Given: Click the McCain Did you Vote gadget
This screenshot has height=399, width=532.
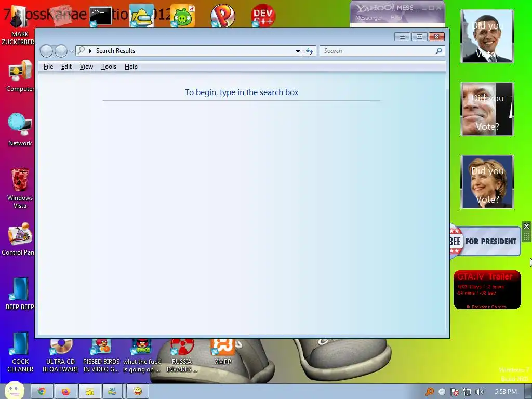Looking at the screenshot, I should click(487, 109).
